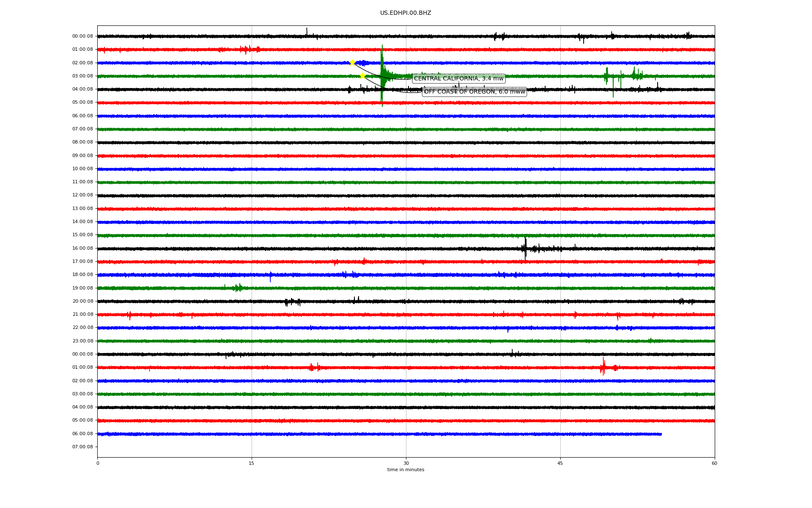812x508 pixels.
Task: Click the 23:00:08 time label
Action: (x=82, y=341)
